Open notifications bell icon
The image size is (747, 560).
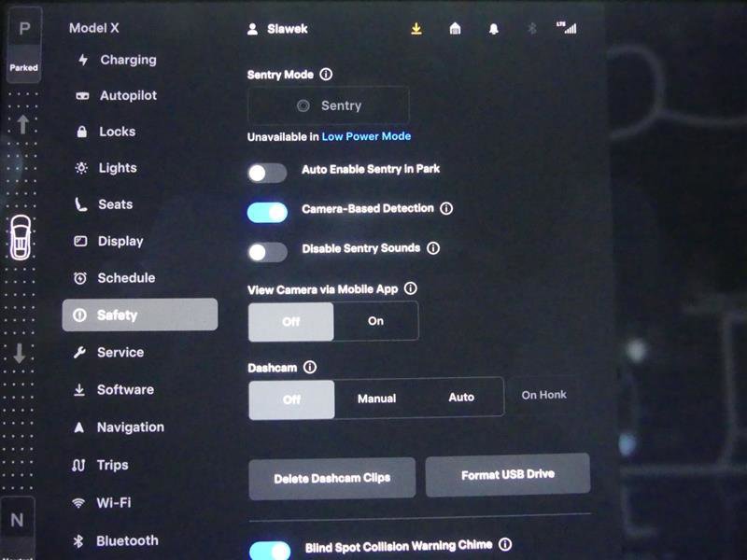(x=493, y=29)
